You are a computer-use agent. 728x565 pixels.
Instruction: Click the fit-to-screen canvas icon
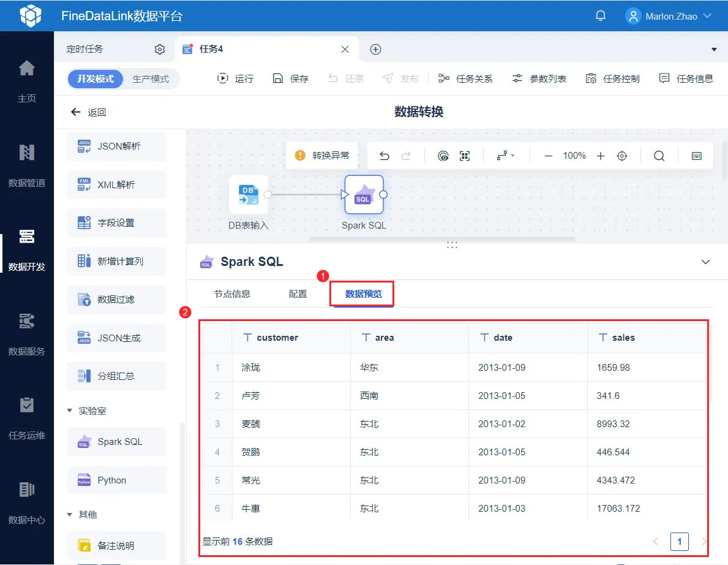point(465,156)
